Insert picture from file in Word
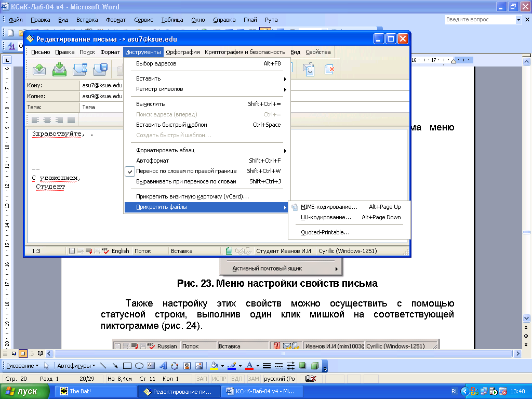Viewport: 532px width, 399px height. click(x=199, y=366)
